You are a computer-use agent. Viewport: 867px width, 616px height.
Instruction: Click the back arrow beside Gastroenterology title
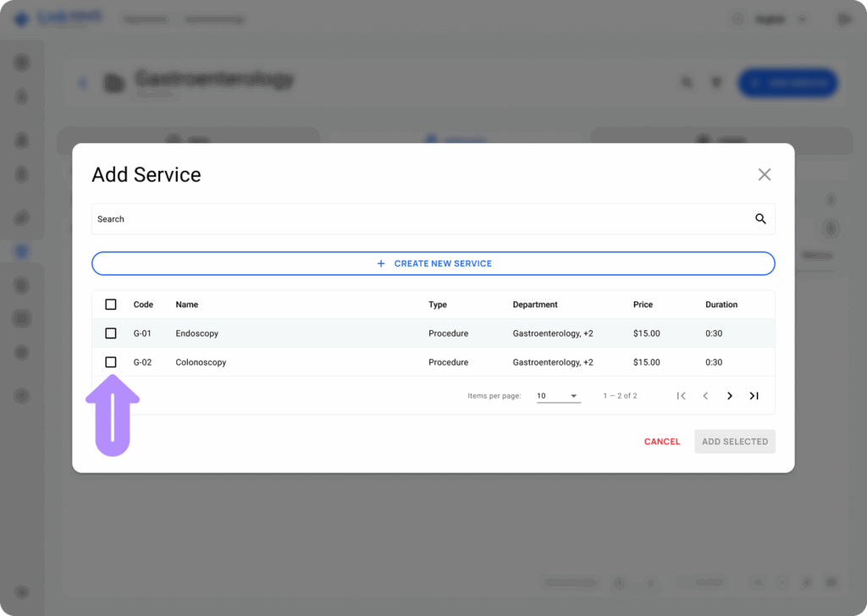coord(82,82)
